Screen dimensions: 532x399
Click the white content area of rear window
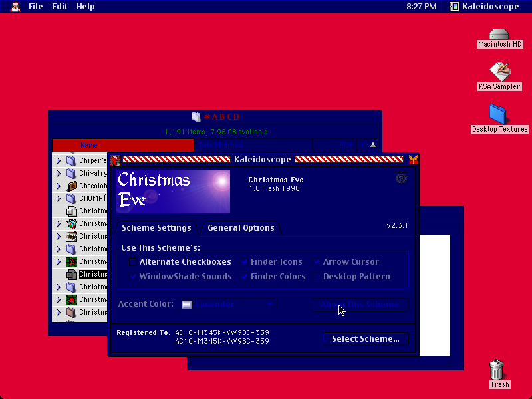(x=434, y=295)
